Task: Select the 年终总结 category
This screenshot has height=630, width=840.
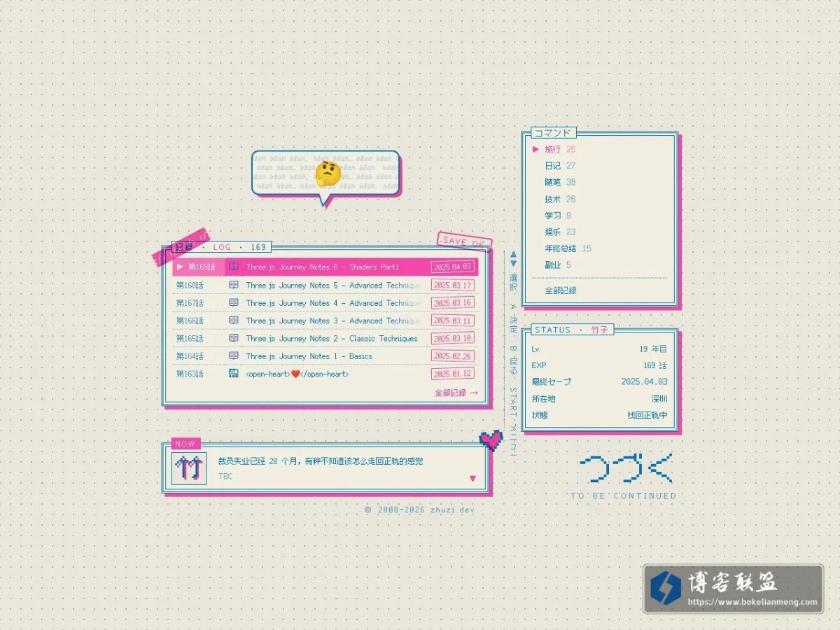Action: (x=568, y=248)
